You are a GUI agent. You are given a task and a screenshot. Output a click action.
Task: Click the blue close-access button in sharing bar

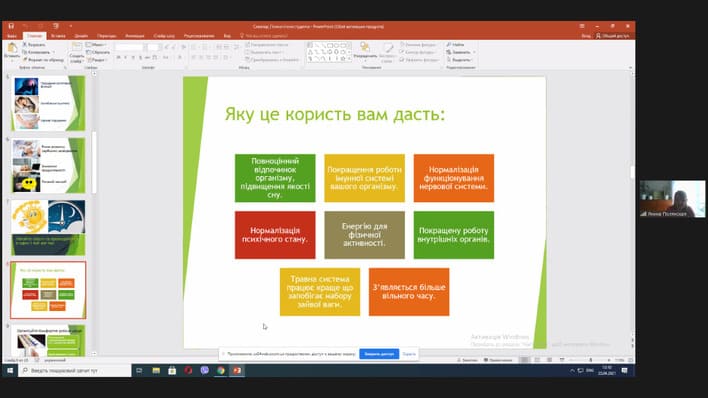tap(379, 354)
